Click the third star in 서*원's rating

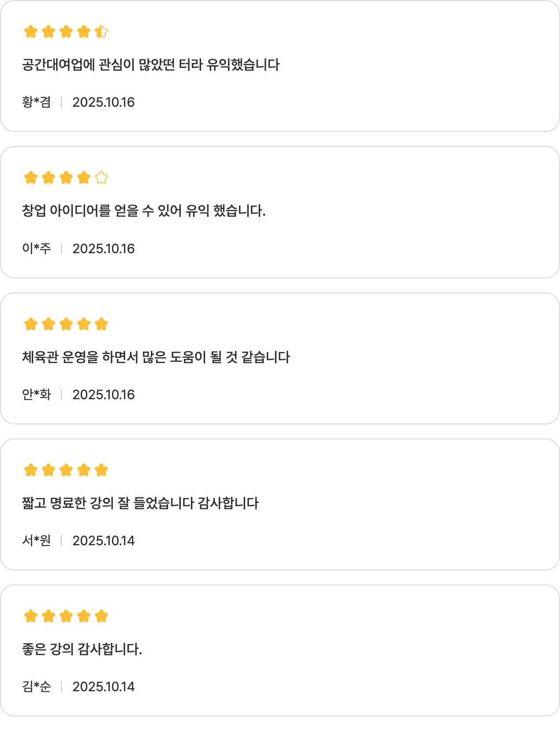[x=66, y=470]
